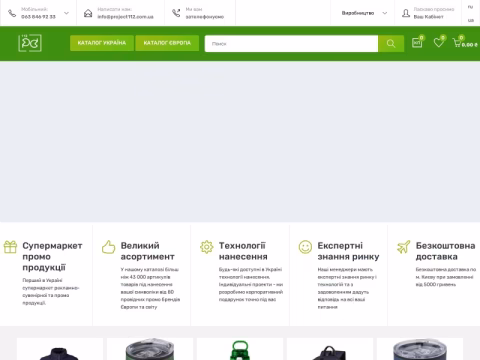Viewport: 480px width, 360px height.
Task: Click the smiley 'Експертні знання' icon
Action: pyautogui.click(x=305, y=247)
